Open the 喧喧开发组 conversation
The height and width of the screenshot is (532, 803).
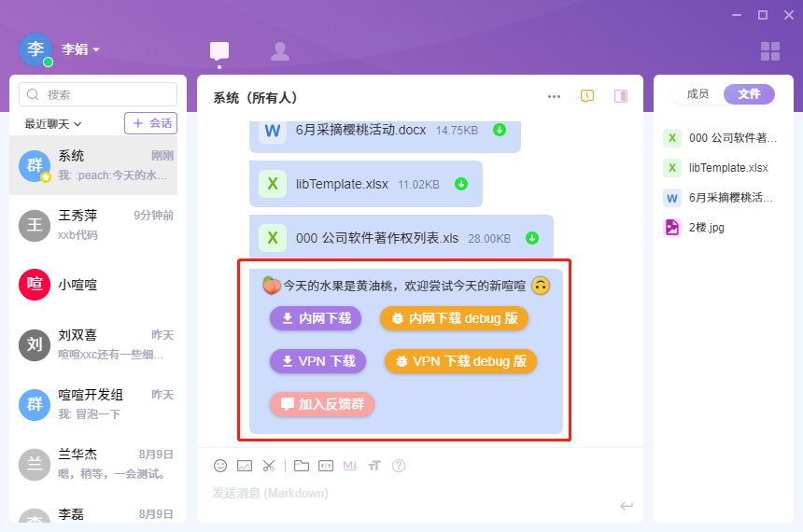98,404
